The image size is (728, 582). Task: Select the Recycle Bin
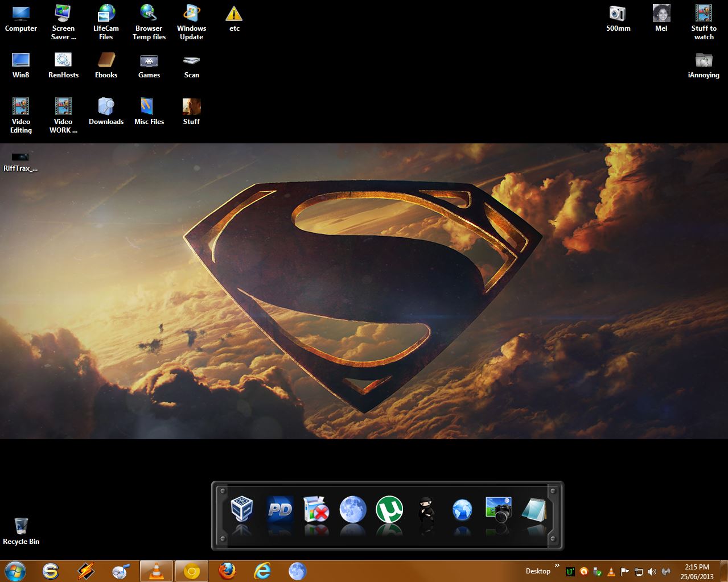(x=21, y=531)
